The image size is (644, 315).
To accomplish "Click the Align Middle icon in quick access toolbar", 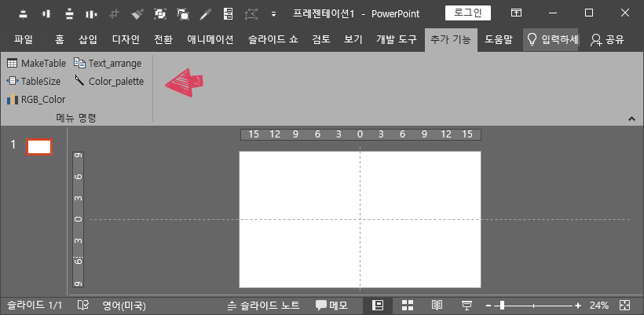I will (46, 13).
